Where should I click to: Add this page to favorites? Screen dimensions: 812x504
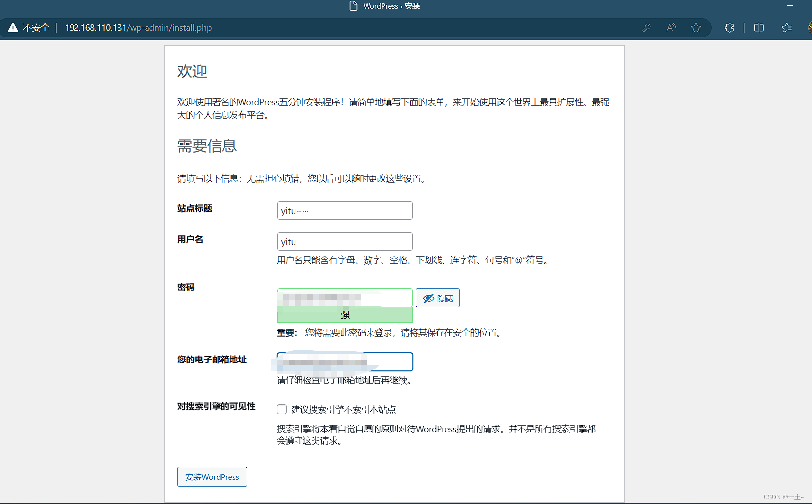(696, 28)
